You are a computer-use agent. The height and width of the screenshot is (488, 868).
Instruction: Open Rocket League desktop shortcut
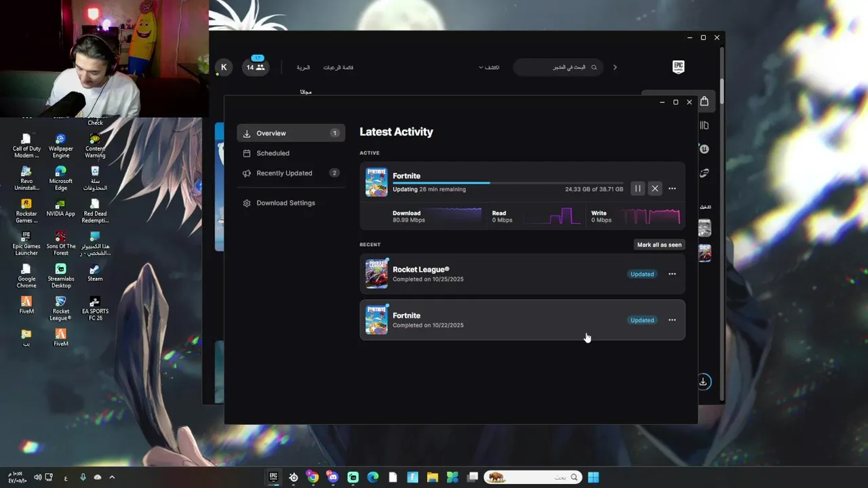pyautogui.click(x=60, y=308)
